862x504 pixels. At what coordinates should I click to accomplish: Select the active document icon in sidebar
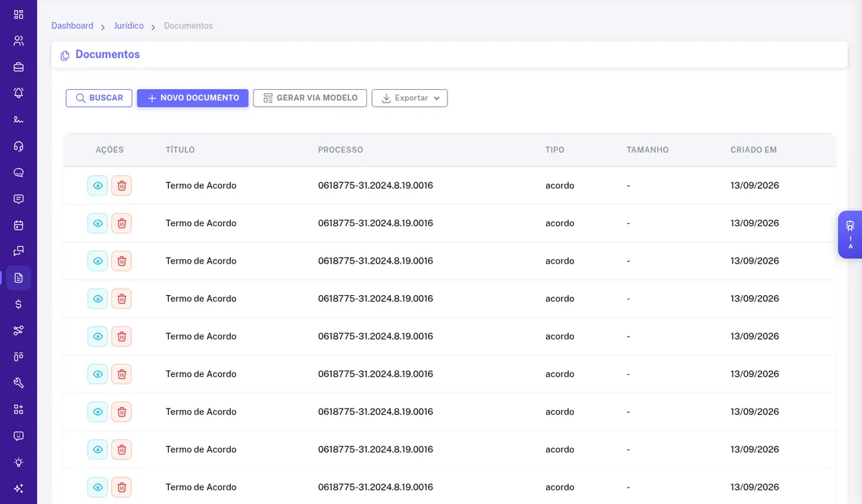(19, 278)
